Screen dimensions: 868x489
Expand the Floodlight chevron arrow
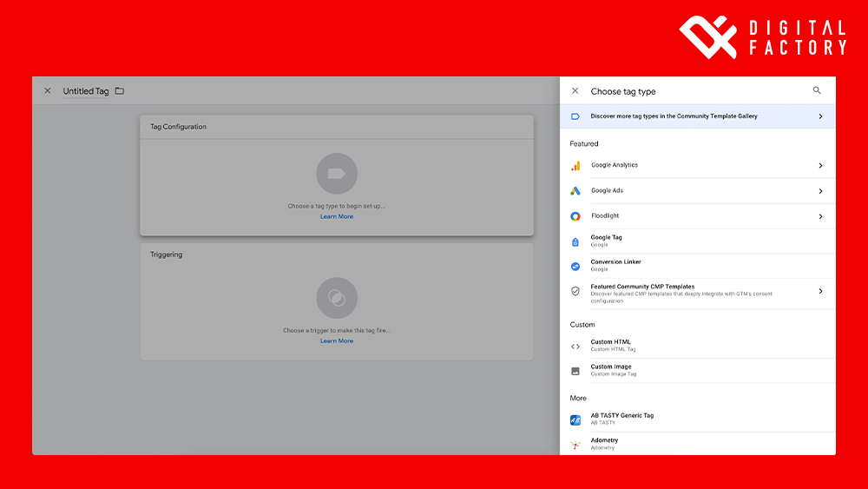pos(820,216)
